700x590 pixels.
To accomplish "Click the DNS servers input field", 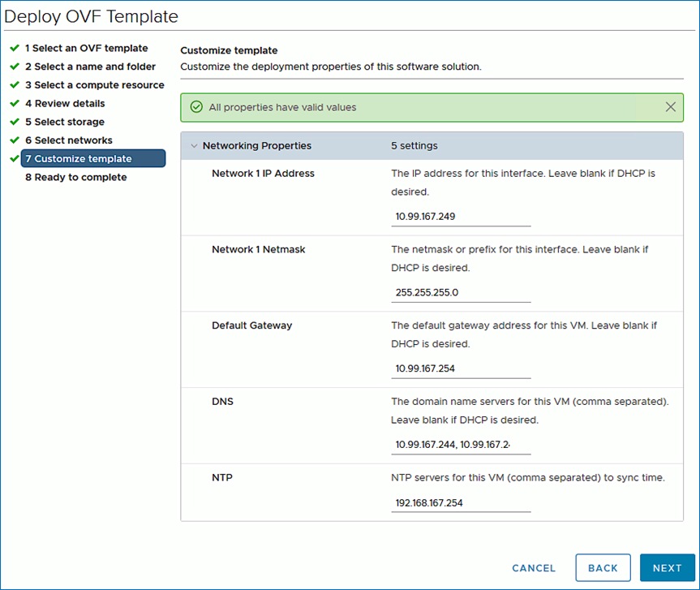I will (x=460, y=445).
